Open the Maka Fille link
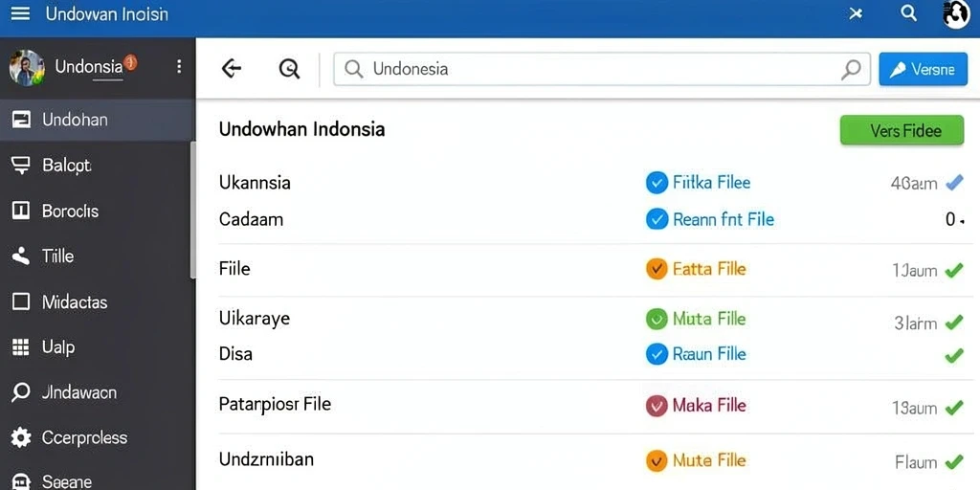The image size is (980, 490). point(709,406)
